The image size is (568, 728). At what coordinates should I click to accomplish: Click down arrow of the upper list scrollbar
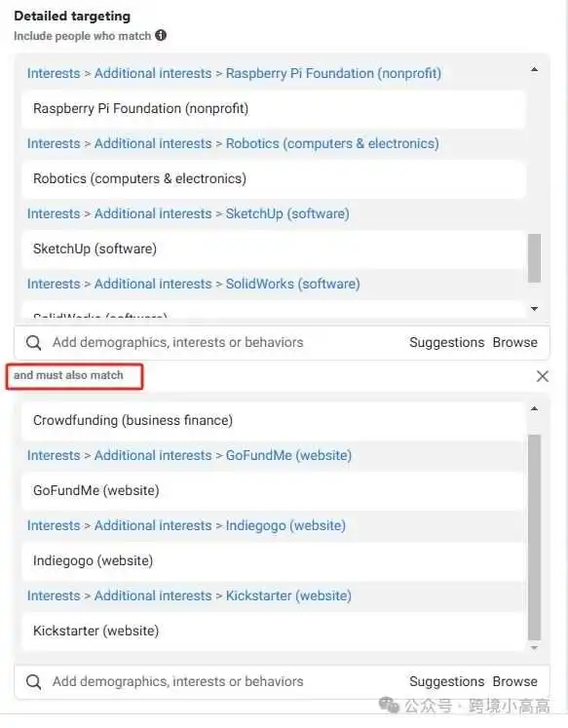click(x=534, y=309)
